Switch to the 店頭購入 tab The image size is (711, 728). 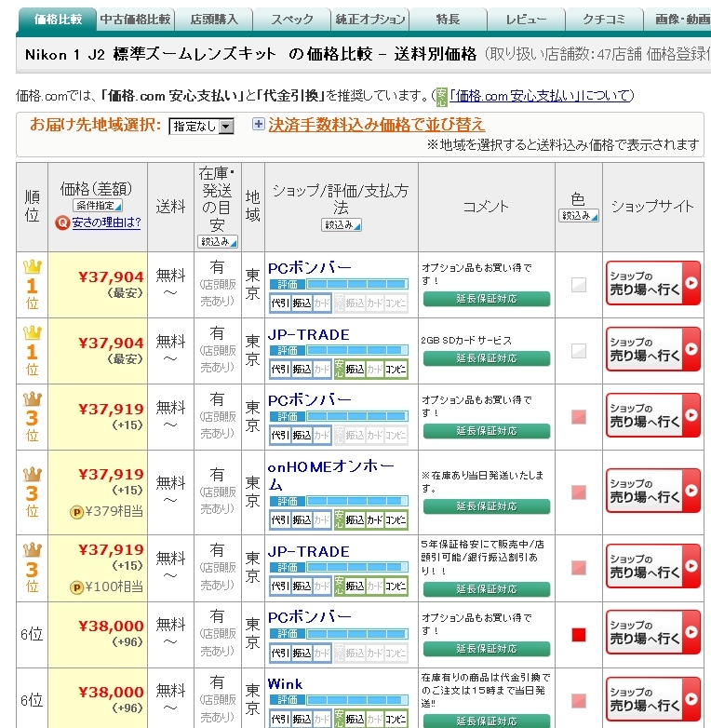click(214, 20)
